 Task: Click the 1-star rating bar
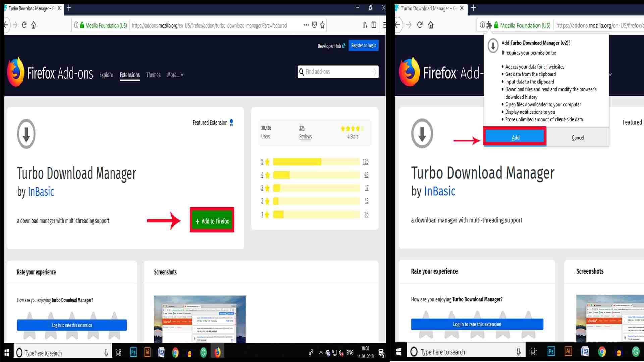click(316, 214)
